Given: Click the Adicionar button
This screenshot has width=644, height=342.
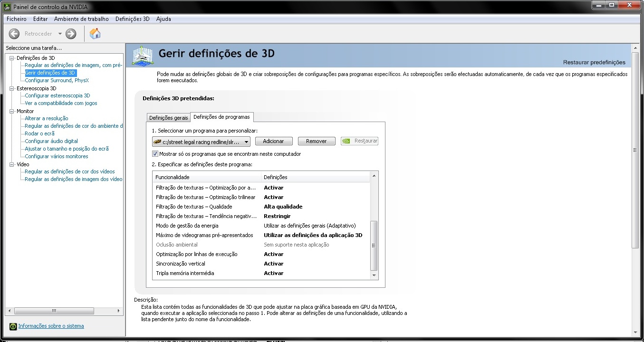Looking at the screenshot, I should [x=273, y=141].
